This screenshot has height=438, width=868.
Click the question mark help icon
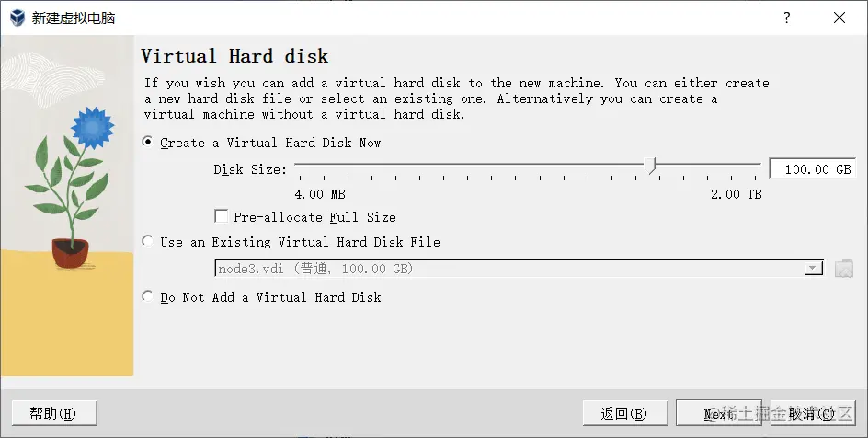787,17
